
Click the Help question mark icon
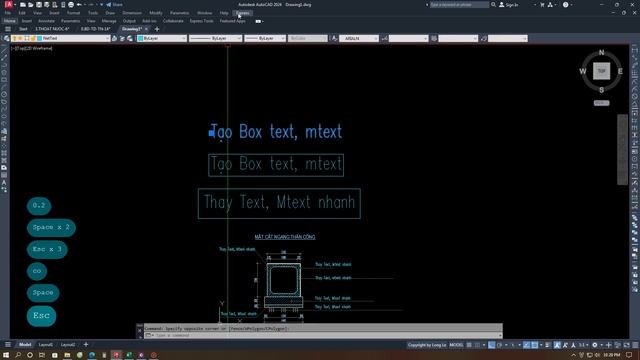point(565,4)
